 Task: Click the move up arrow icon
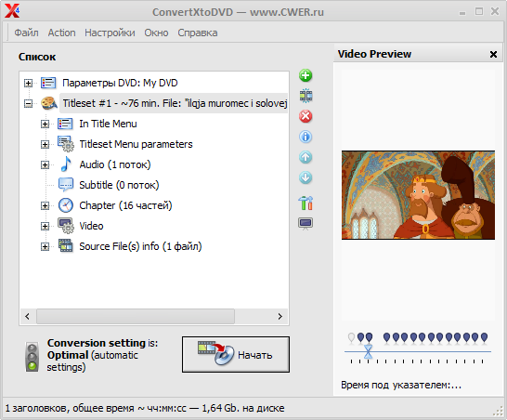(x=305, y=157)
